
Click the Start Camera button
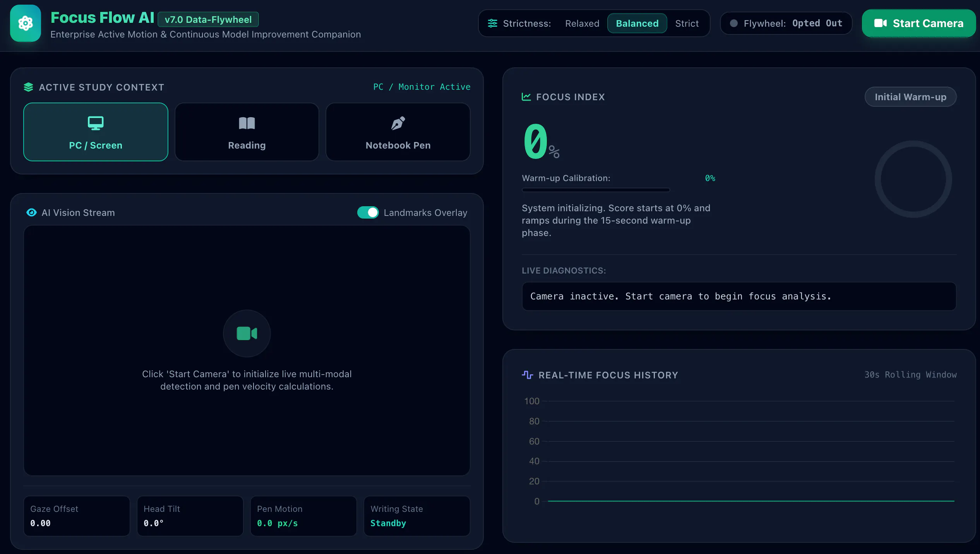[918, 23]
